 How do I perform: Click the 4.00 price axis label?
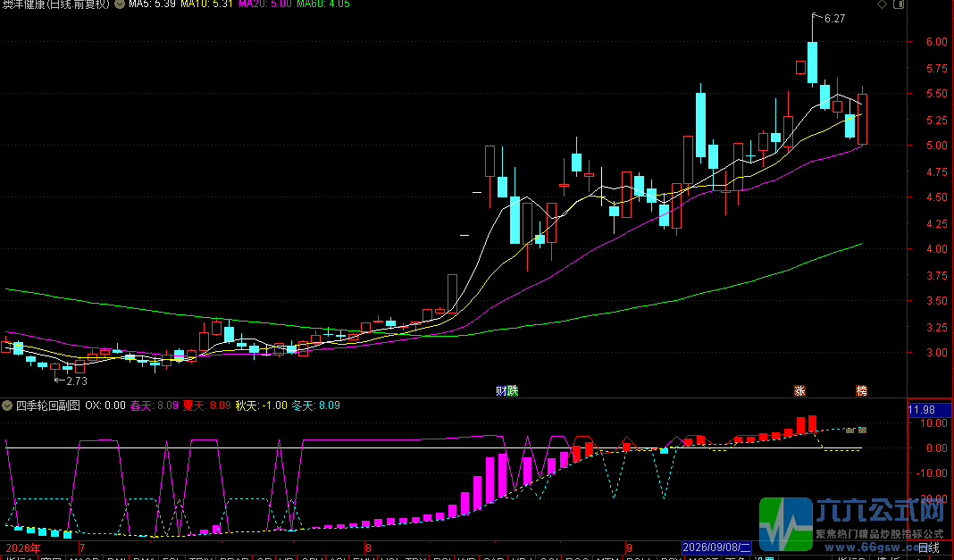936,248
